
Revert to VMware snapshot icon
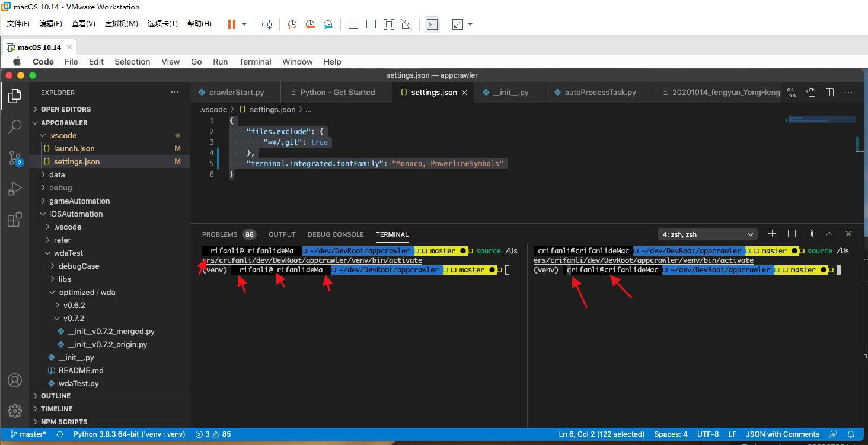(x=310, y=24)
